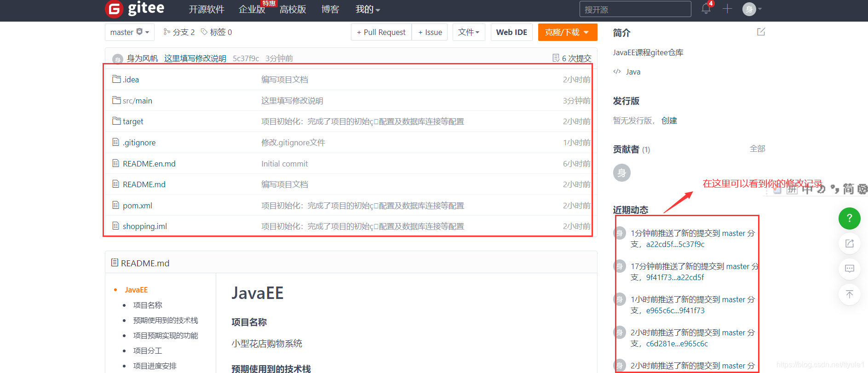Image resolution: width=868 pixels, height=373 pixels.
Task: Open 开源软件 in the navbar
Action: pos(207,9)
